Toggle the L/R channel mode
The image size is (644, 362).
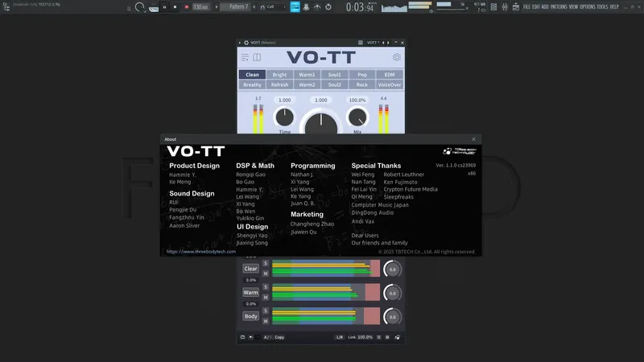pos(339,337)
